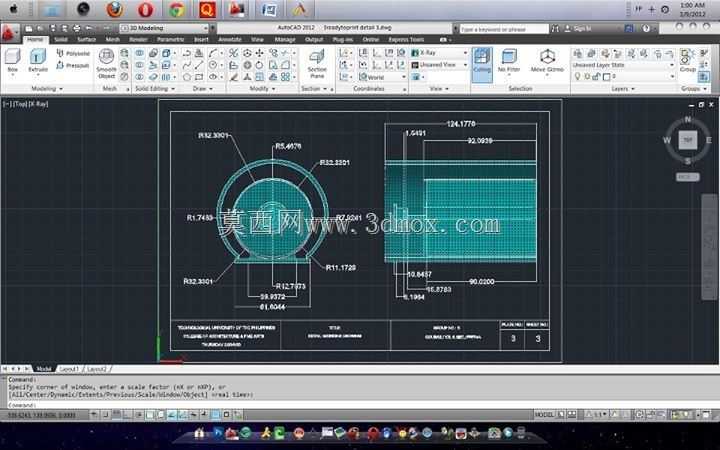Click the Group tool icon
720x450 pixels.
(x=687, y=60)
